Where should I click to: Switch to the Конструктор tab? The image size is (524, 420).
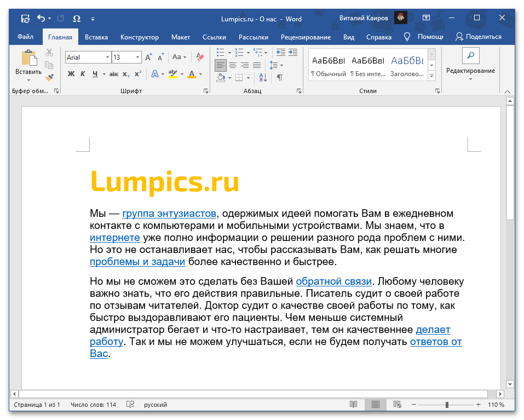pos(140,37)
